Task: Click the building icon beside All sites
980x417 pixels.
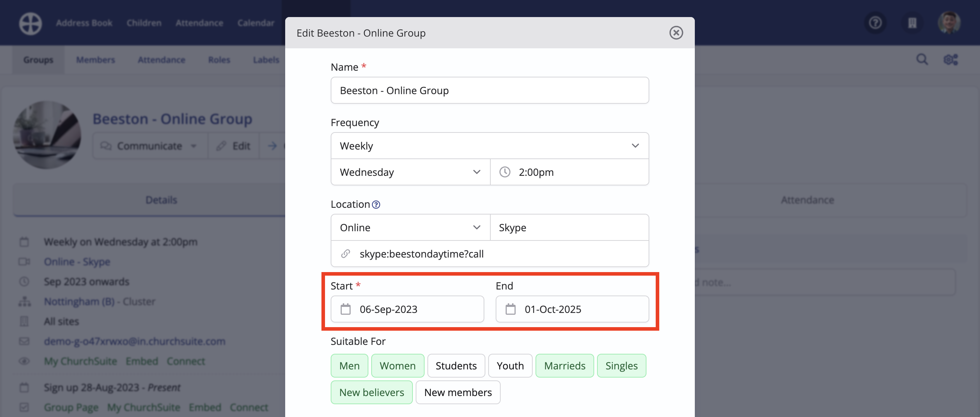Action: (24, 321)
